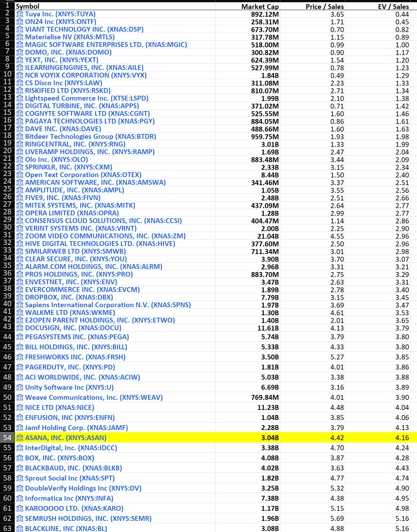This screenshot has height=532, width=417.
Task: Open FRESHWORKS INC. (XNAS:FRSH) link
Action: coord(75,357)
